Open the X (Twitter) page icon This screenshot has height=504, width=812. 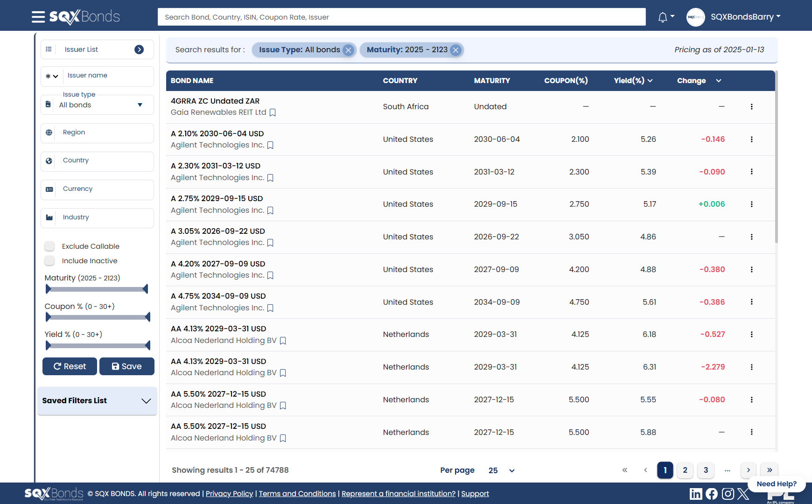tap(743, 494)
